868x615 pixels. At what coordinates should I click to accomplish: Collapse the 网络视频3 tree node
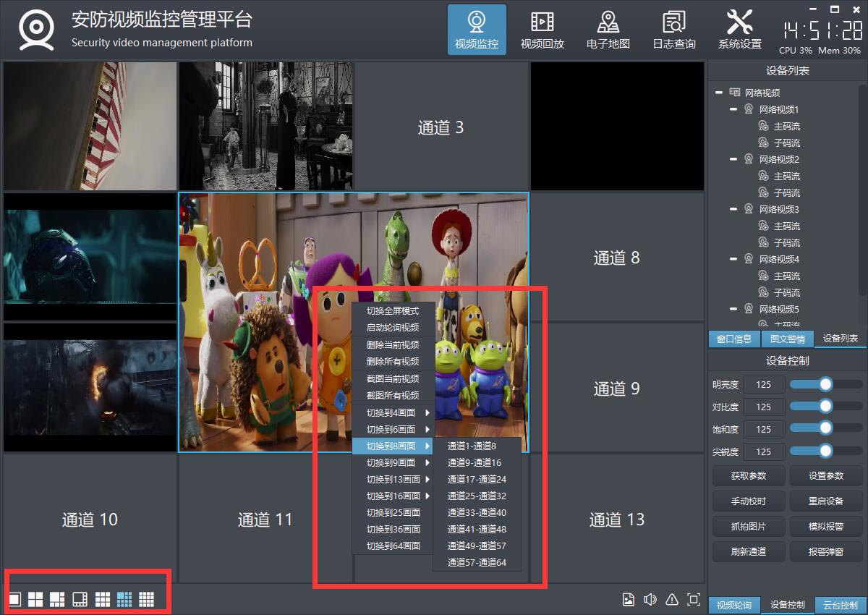733,209
